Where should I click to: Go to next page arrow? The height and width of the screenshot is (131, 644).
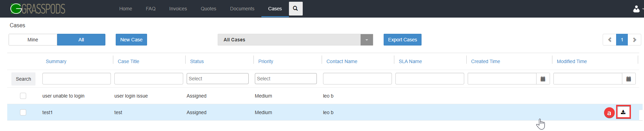634,40
